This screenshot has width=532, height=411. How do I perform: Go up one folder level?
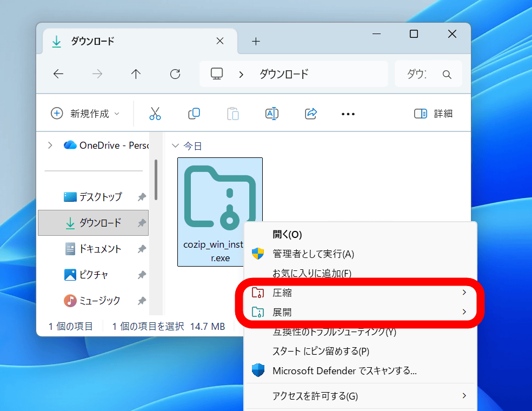pyautogui.click(x=136, y=75)
